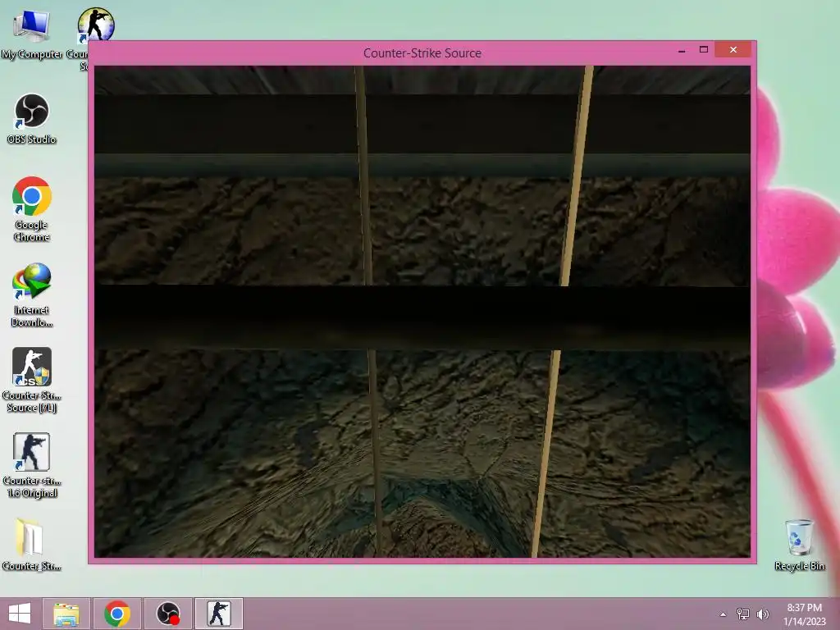This screenshot has height=630, width=840.
Task: Open the Windows Start button
Action: point(20,614)
